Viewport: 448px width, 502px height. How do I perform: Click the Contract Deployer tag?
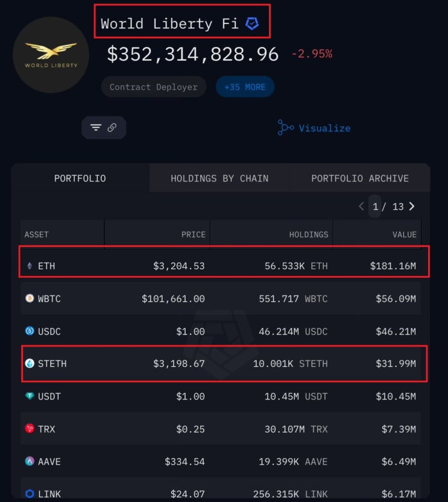(x=153, y=87)
